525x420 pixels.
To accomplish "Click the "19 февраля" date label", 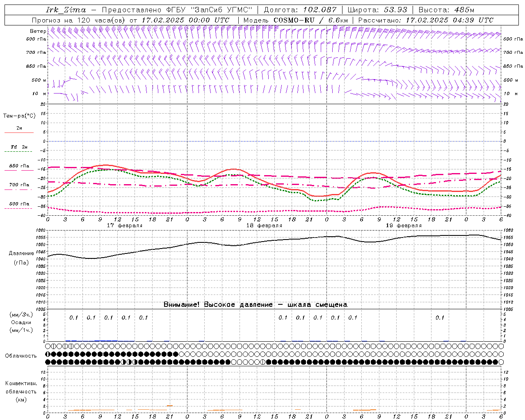I will pyautogui.click(x=404, y=226).
